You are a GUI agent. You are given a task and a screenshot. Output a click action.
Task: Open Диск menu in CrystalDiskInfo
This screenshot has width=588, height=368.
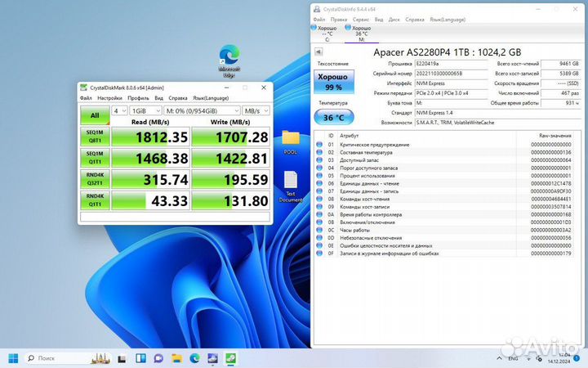pyautogui.click(x=394, y=19)
